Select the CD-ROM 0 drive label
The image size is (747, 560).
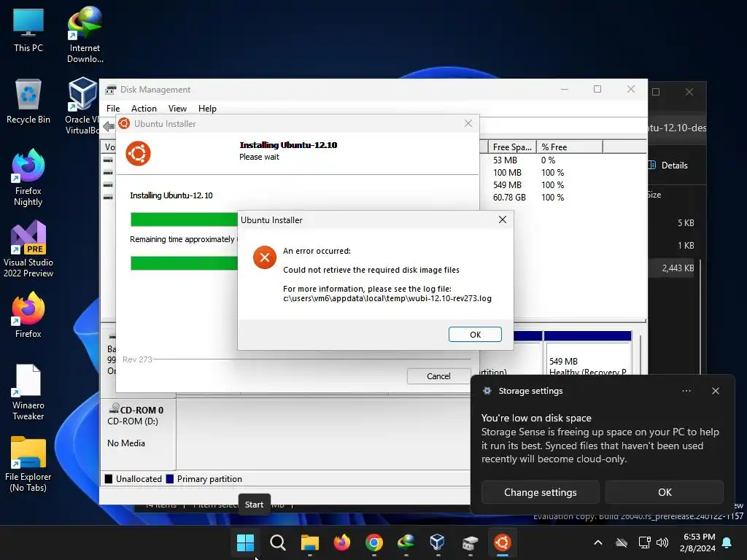coord(142,410)
